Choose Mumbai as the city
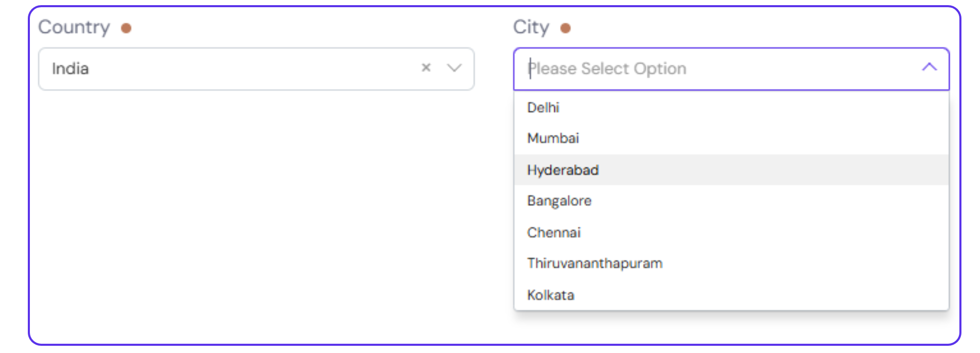The width and height of the screenshot is (980, 353). [553, 138]
